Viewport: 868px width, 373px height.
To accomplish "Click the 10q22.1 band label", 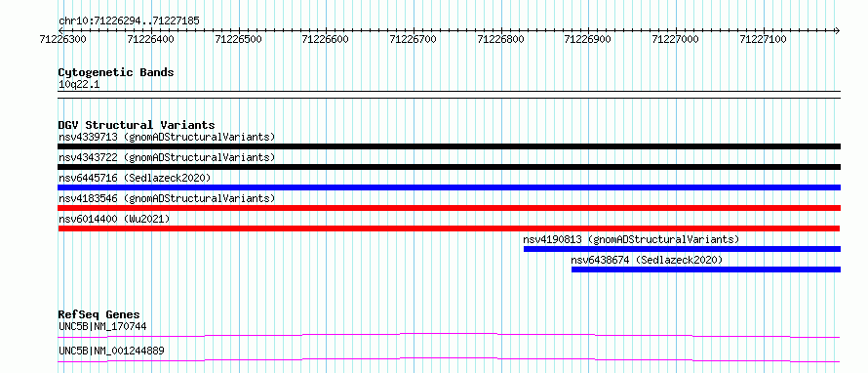I will pos(79,85).
